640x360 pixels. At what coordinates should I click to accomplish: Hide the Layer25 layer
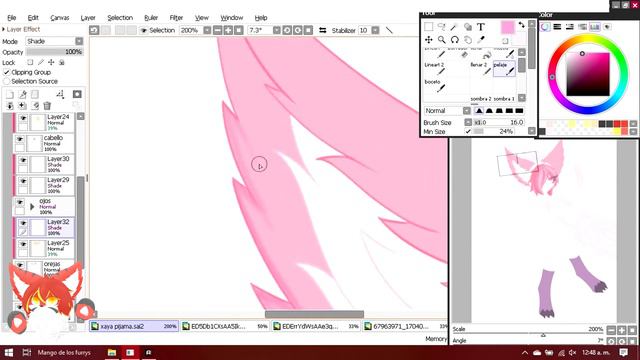tap(23, 244)
